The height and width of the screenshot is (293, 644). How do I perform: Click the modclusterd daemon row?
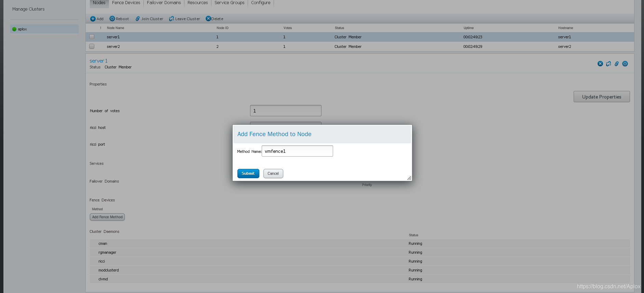click(360, 270)
